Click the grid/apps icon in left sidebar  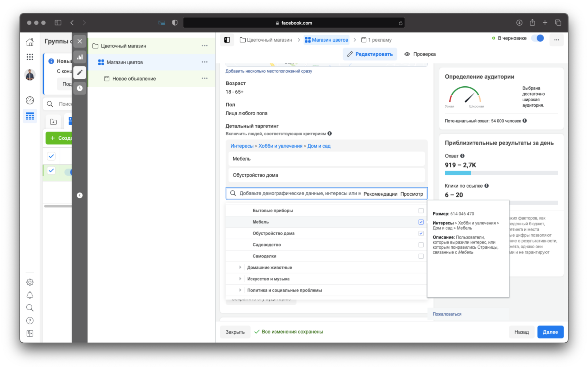(x=30, y=55)
